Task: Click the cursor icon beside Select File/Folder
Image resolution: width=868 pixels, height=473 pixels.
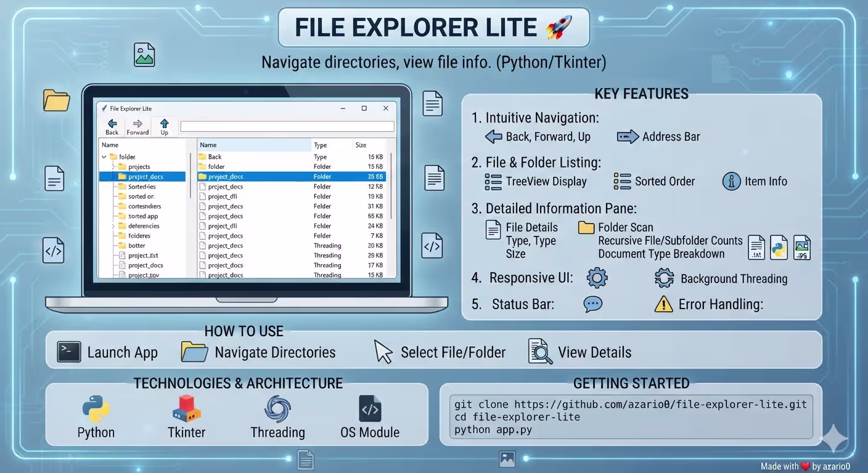Action: point(383,352)
